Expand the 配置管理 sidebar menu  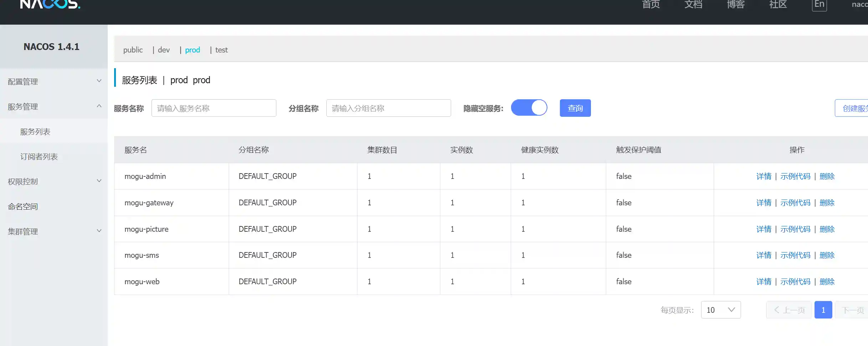coord(53,82)
